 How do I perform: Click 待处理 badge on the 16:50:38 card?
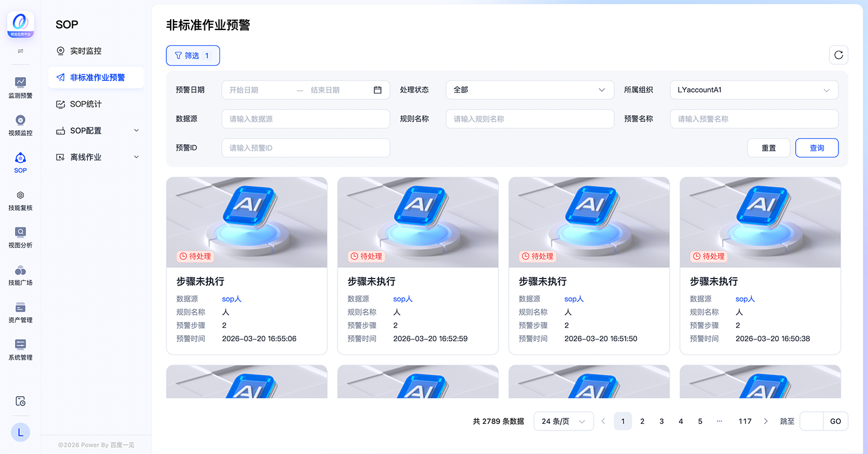(x=709, y=256)
